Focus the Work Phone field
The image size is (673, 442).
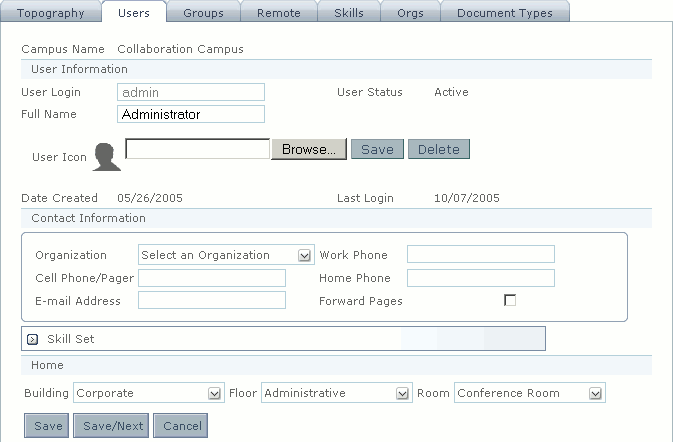481,254
